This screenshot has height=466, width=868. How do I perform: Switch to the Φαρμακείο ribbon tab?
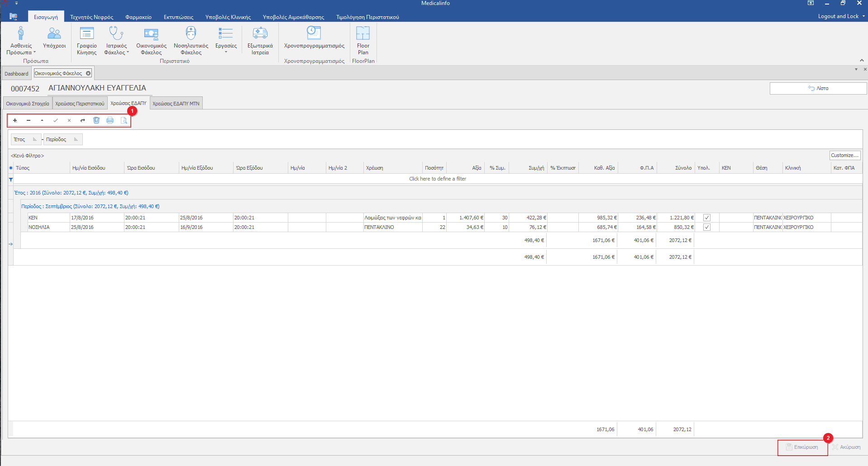point(138,17)
